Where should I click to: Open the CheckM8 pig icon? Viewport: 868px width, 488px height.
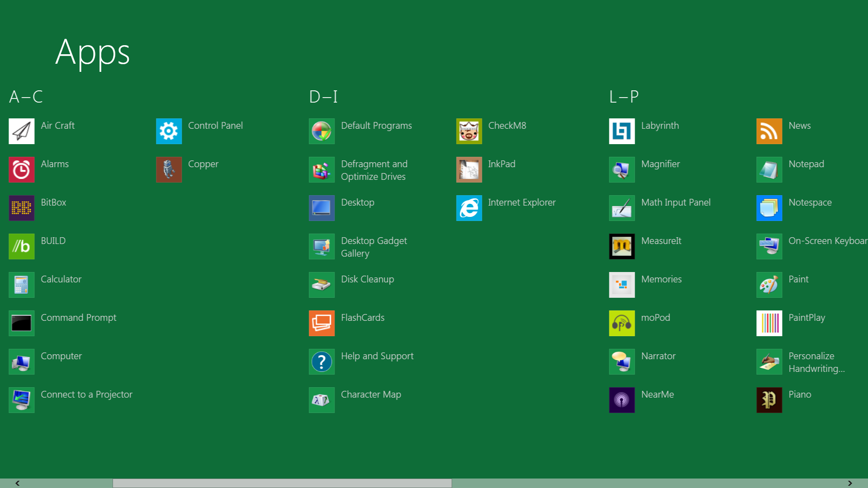[469, 131]
